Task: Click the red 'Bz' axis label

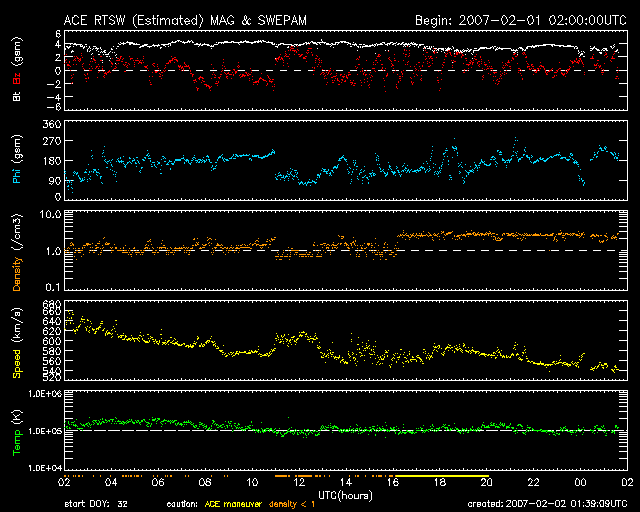Action: click(x=17, y=79)
